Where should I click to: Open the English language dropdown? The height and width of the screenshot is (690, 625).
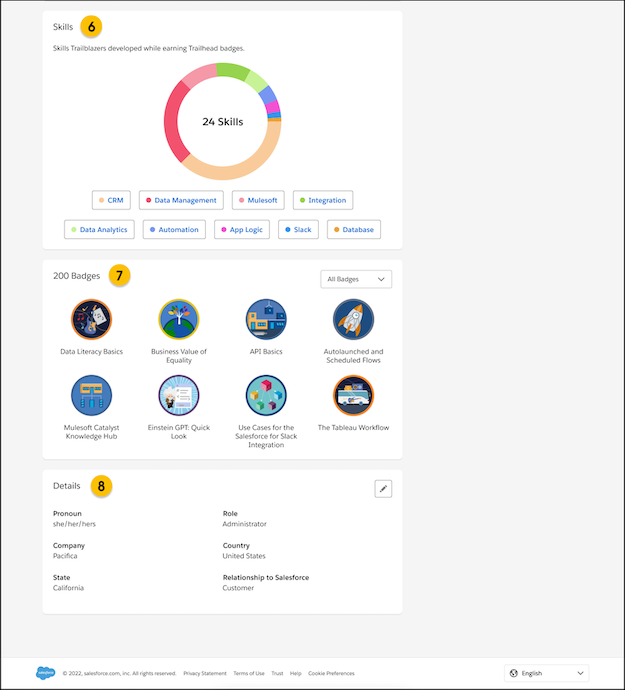coord(546,673)
